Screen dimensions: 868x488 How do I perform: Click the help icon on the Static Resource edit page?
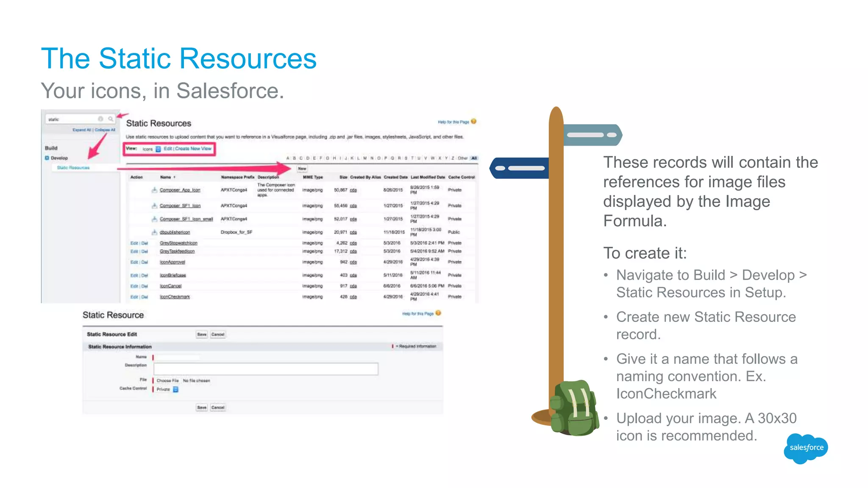[438, 313]
